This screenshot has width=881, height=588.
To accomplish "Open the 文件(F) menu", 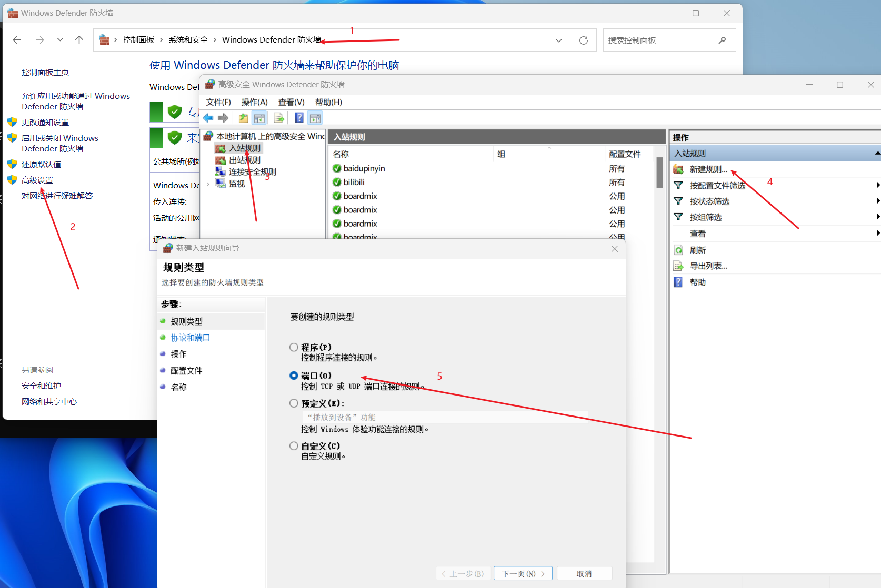I will pos(218,102).
